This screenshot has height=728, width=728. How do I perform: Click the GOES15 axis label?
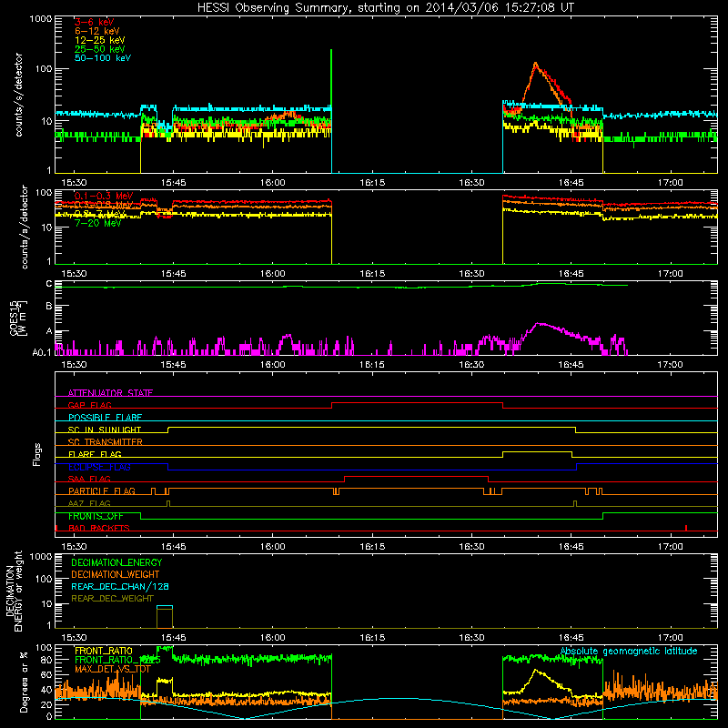point(14,318)
